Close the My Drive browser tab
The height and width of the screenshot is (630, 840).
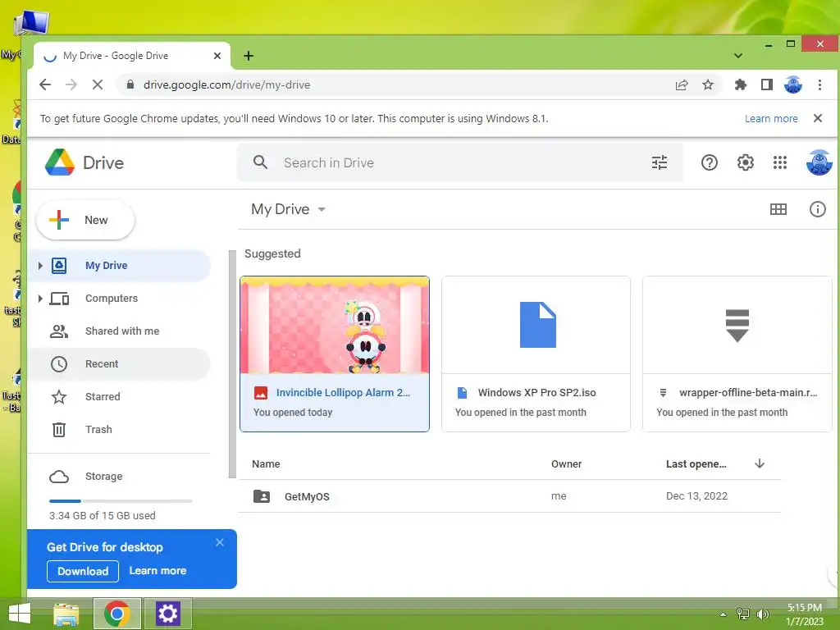coord(217,56)
